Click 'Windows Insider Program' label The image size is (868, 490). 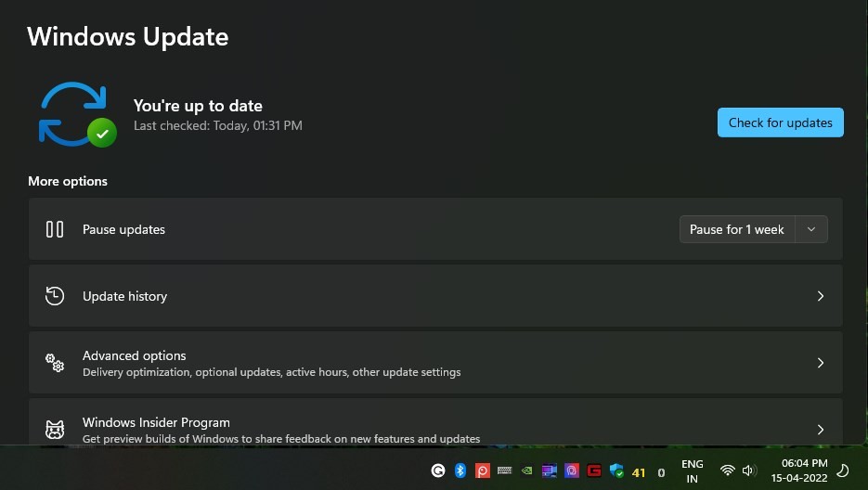tap(156, 422)
